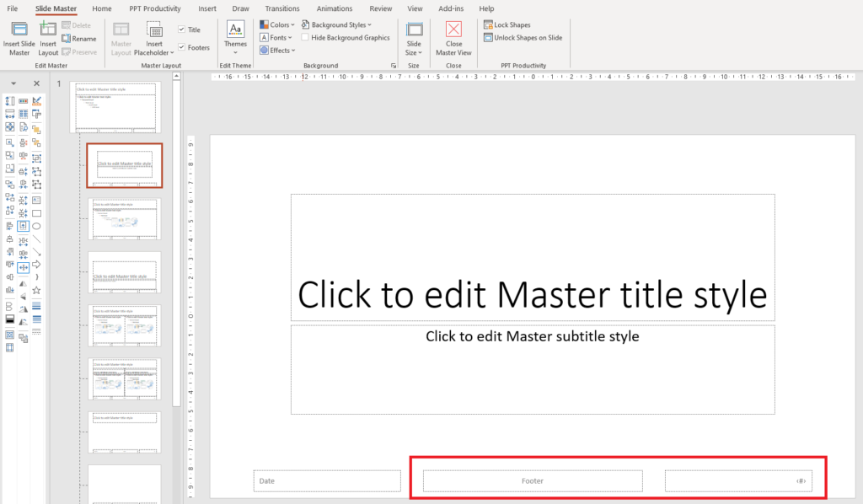
Task: Open the Colors dropdown
Action: [277, 24]
